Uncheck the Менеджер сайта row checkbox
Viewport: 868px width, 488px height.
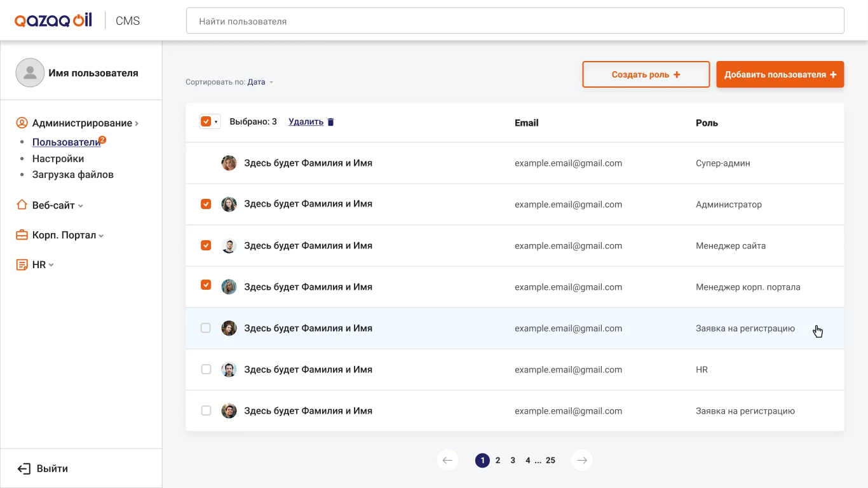(206, 245)
